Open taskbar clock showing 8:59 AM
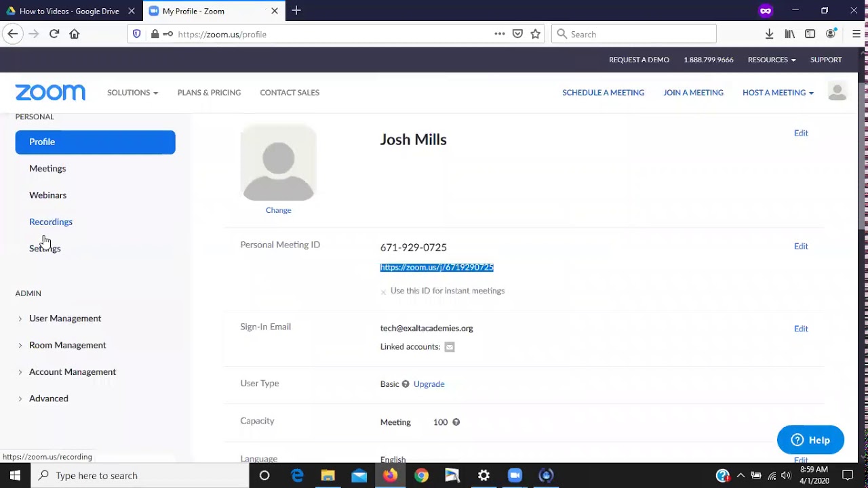The width and height of the screenshot is (868, 488). click(x=814, y=475)
